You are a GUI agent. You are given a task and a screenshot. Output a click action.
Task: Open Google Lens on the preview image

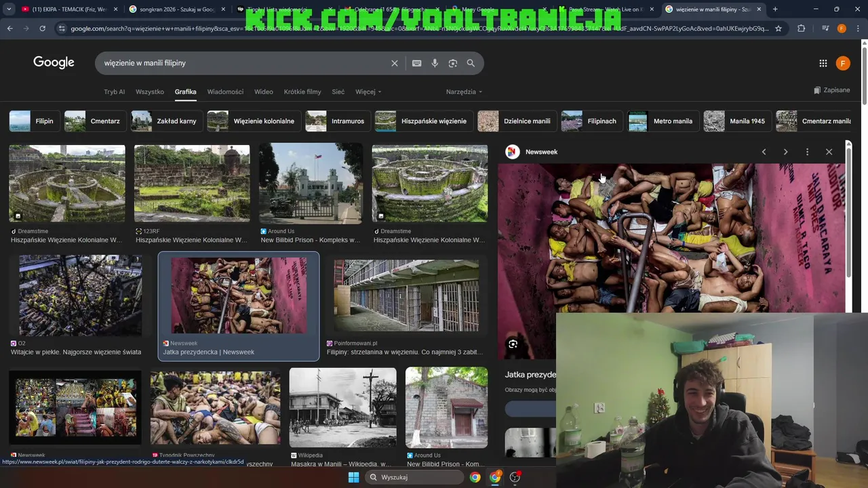tap(513, 344)
